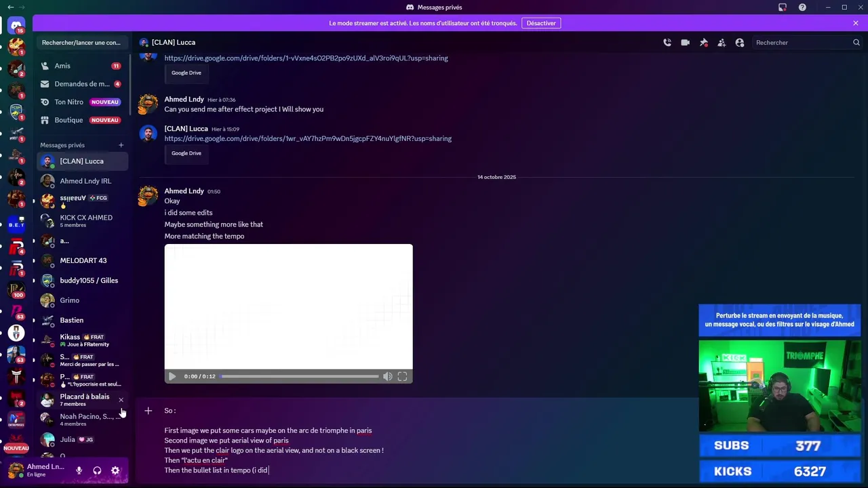Click the search magnifier icon
This screenshot has width=868, height=488.
coord(856,43)
